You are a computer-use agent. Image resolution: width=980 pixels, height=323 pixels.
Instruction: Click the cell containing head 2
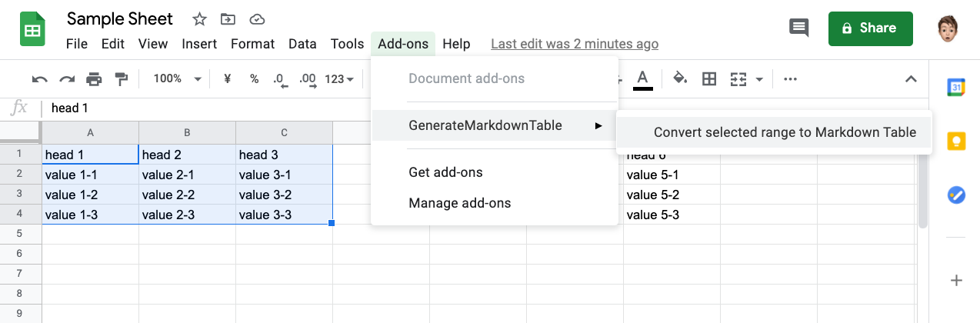coord(187,155)
